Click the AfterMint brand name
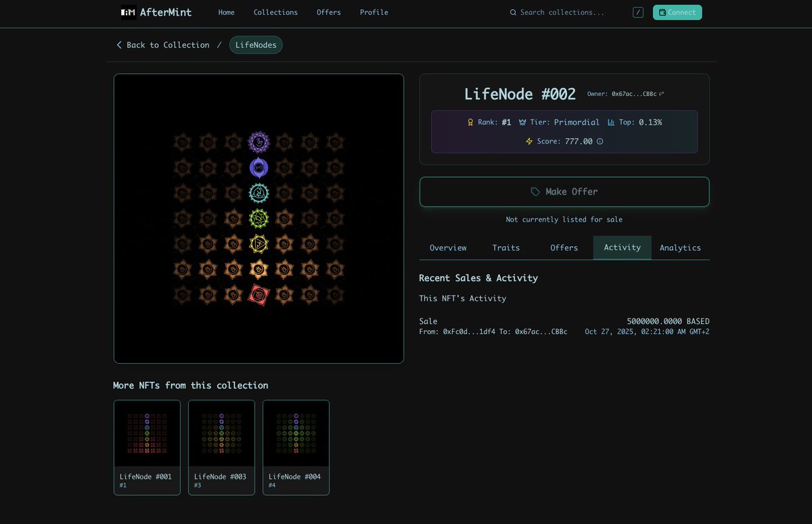Image resolution: width=812 pixels, height=524 pixels. (166, 12)
